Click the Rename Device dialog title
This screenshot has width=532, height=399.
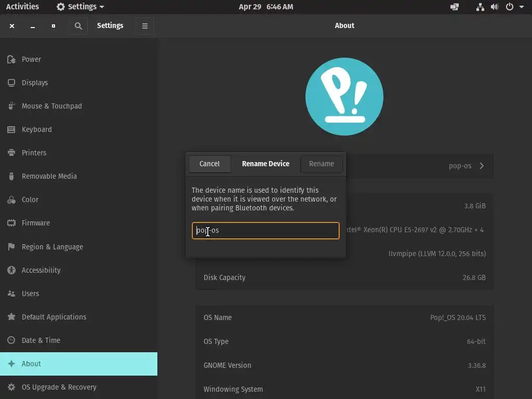coord(265,164)
